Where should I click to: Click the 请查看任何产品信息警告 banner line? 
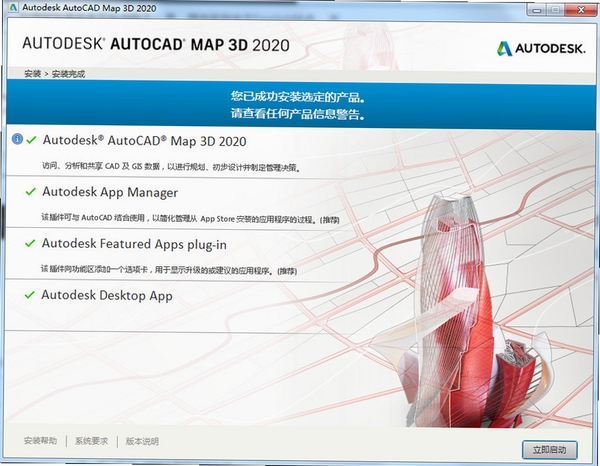click(x=298, y=113)
